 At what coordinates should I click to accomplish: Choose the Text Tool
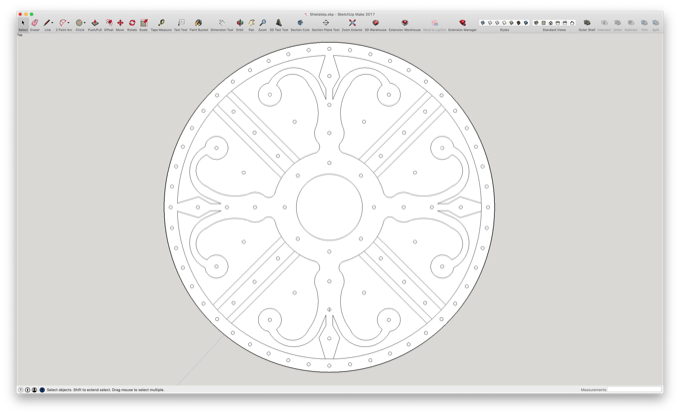(x=181, y=23)
